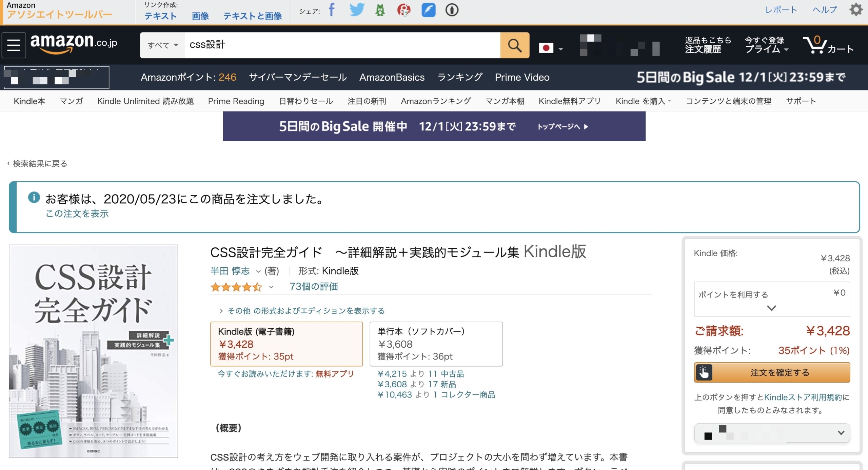Open the レポート link
This screenshot has width=868, height=470.
781,10
